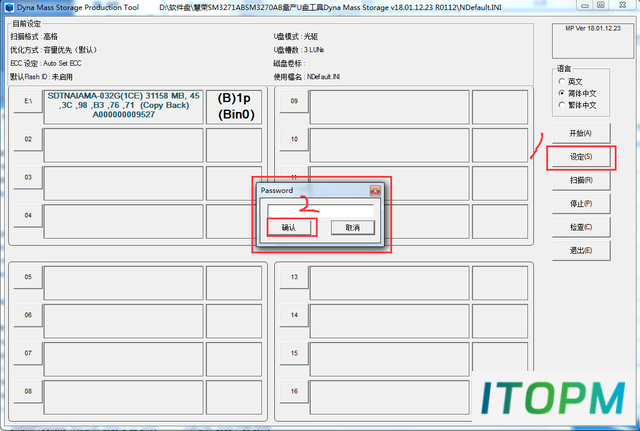Minimize the Production Tool window

[585, 5]
